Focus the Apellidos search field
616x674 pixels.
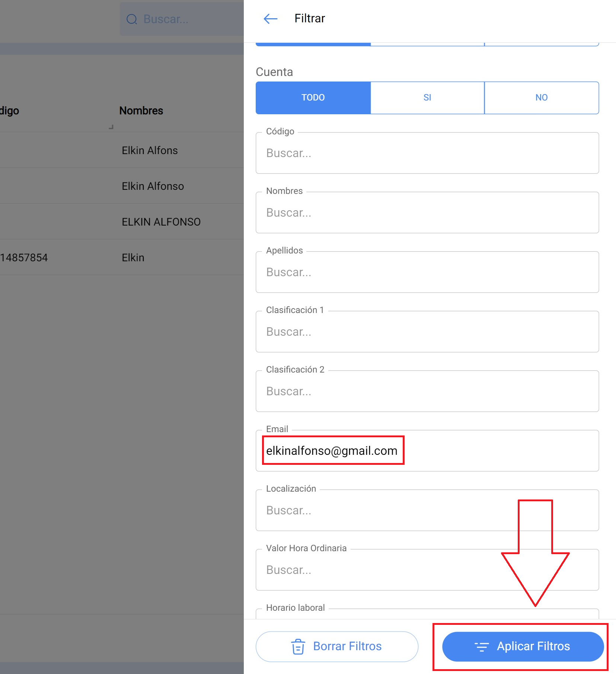click(x=427, y=272)
